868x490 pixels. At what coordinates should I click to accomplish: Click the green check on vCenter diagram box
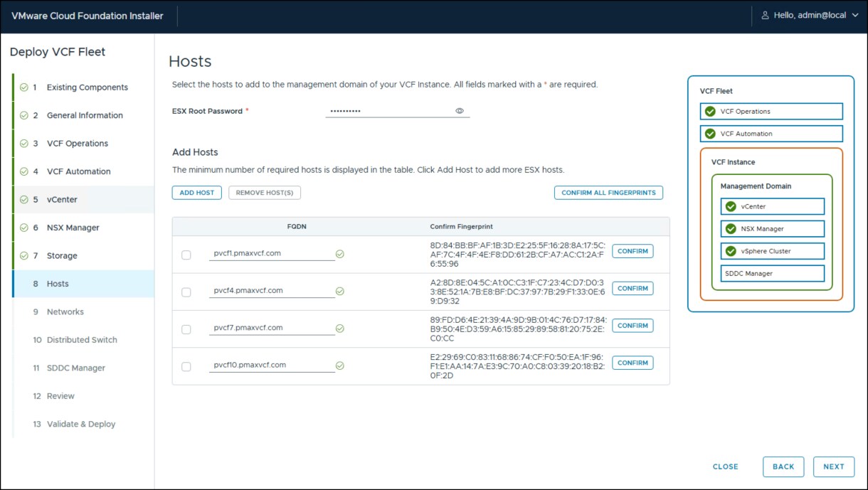click(731, 207)
